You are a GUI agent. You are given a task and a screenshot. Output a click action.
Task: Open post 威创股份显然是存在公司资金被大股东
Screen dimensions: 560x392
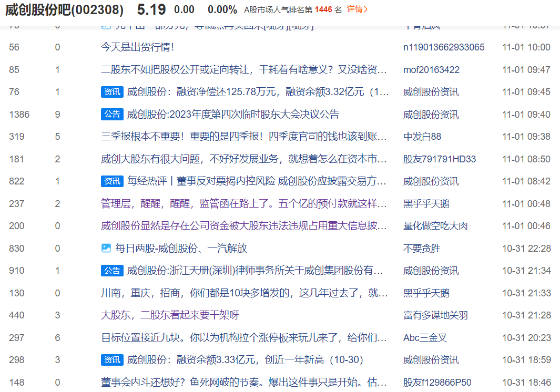(244, 226)
